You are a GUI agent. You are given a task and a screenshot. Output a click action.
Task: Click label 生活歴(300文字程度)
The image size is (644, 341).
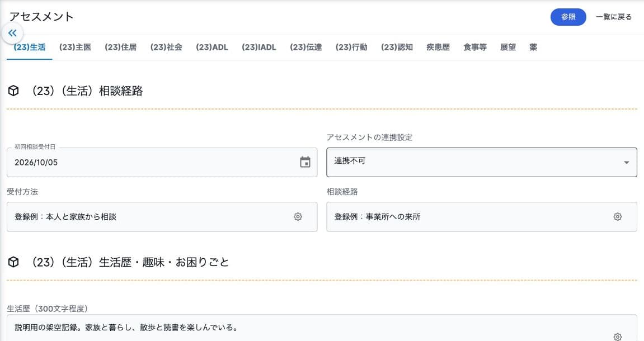tap(48, 309)
